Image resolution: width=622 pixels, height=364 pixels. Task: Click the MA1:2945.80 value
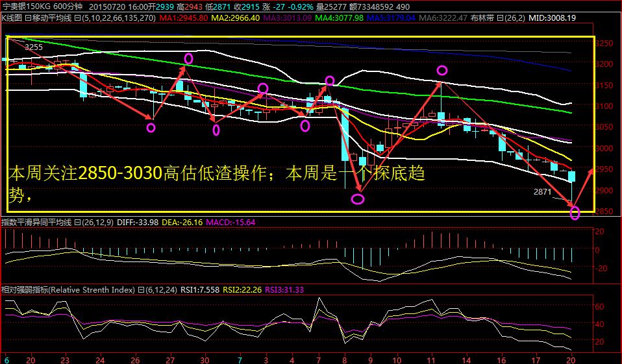tap(183, 18)
